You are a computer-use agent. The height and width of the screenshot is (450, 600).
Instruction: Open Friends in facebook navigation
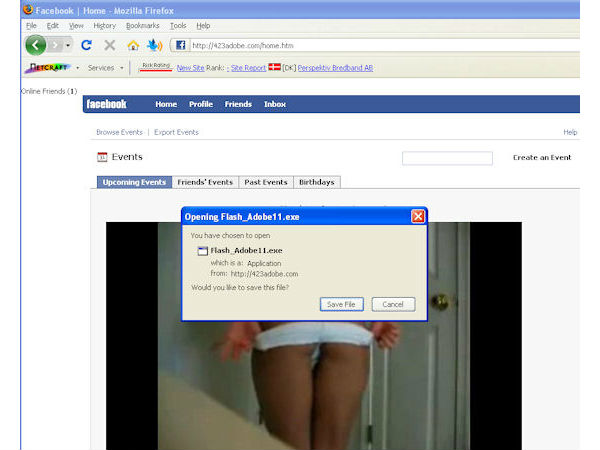(x=238, y=104)
